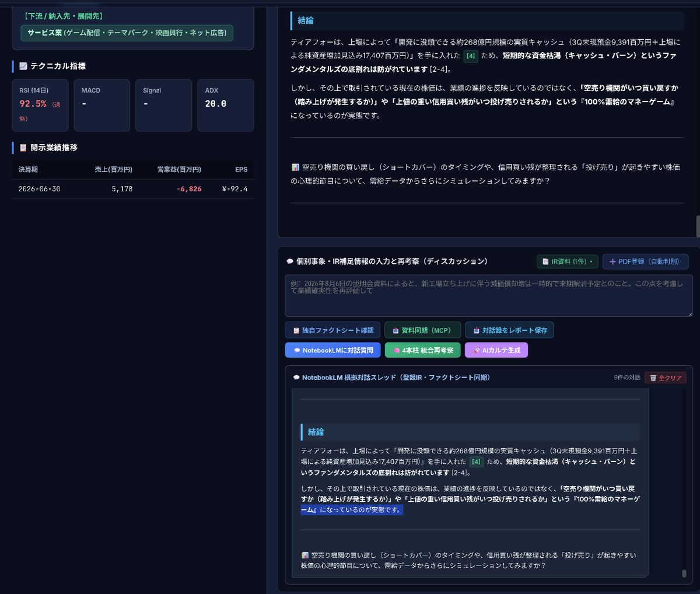Click NotebookLMに対話質問 button
The width and height of the screenshot is (700, 594).
332,350
